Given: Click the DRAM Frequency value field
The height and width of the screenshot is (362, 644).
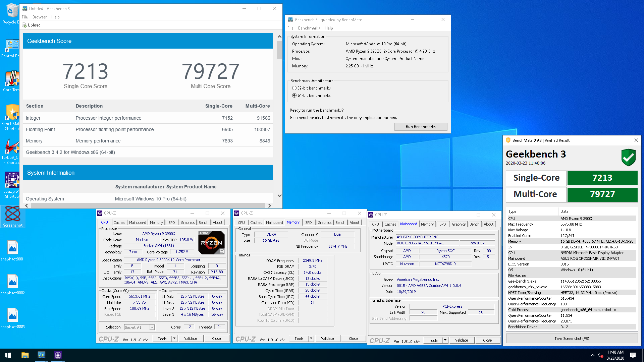Looking at the screenshot, I should pos(312,260).
